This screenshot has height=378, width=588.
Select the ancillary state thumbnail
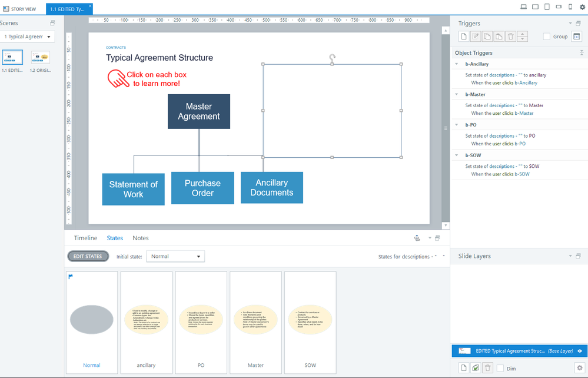point(146,323)
